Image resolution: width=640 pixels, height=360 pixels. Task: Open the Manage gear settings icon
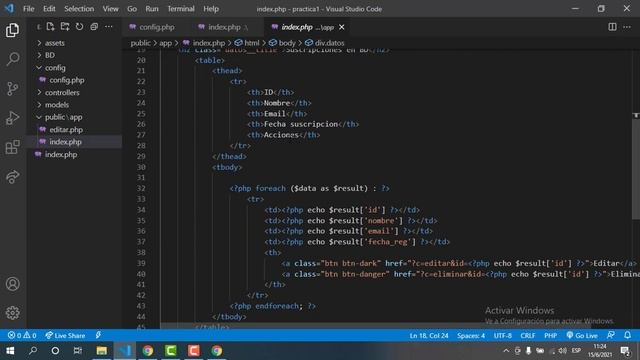click(x=12, y=313)
